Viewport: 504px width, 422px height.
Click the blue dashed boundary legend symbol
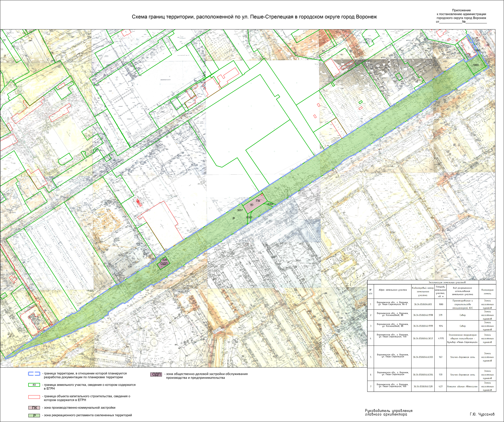34,374
